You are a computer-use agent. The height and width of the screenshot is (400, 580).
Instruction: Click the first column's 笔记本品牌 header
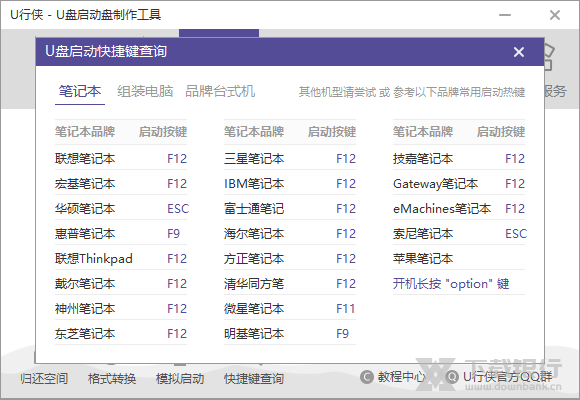[85, 131]
